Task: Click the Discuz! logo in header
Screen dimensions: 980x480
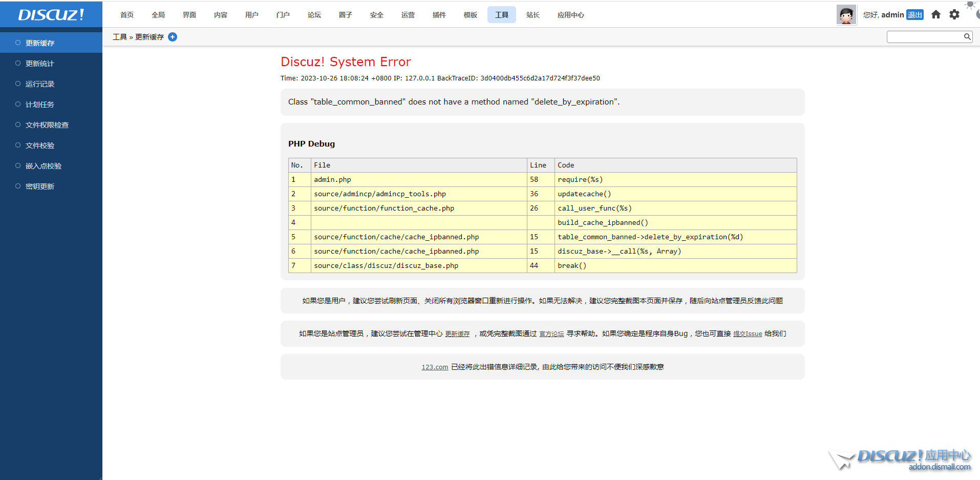Action: point(51,14)
